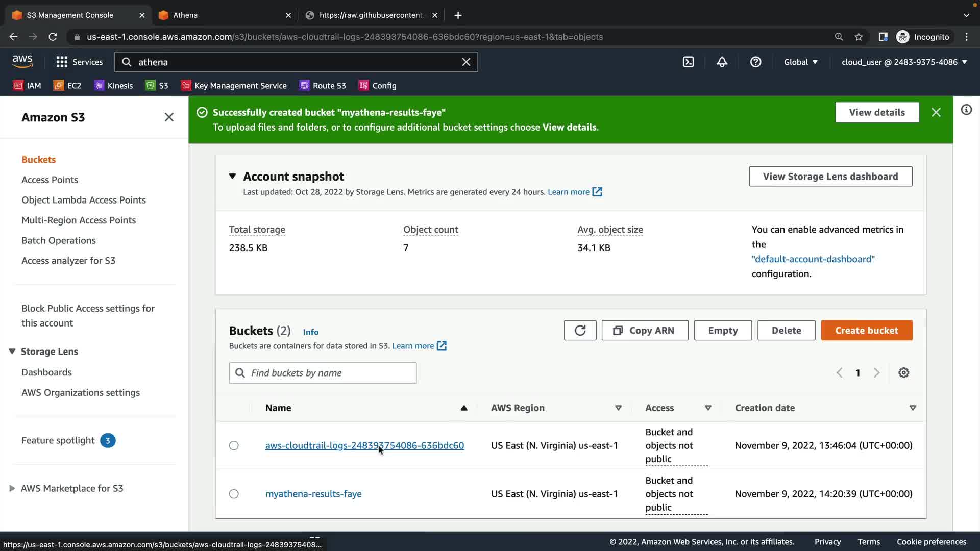This screenshot has height=551, width=980.
Task: Click the help question mark icon
Action: coord(755,62)
